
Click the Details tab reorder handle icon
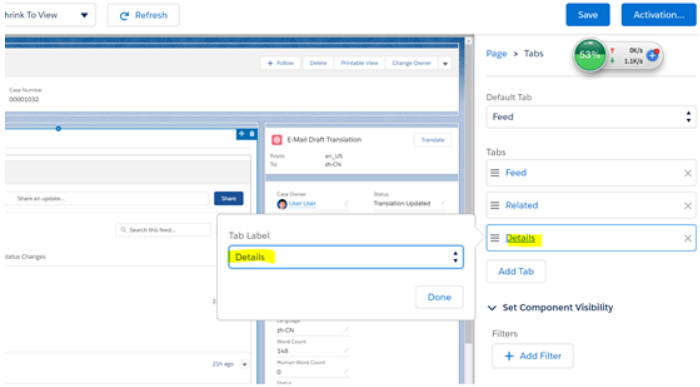(x=495, y=238)
